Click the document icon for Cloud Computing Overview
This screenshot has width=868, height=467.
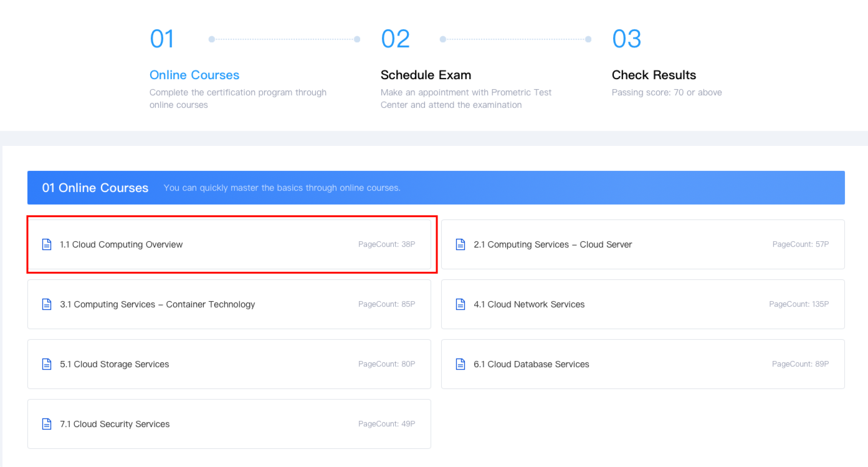47,244
